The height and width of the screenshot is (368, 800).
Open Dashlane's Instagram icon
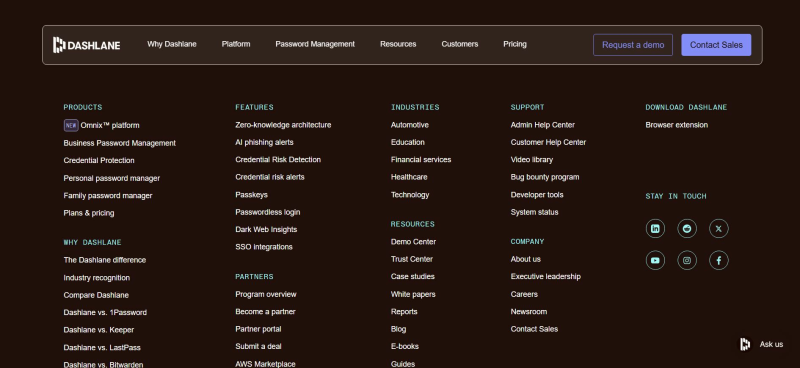(687, 260)
